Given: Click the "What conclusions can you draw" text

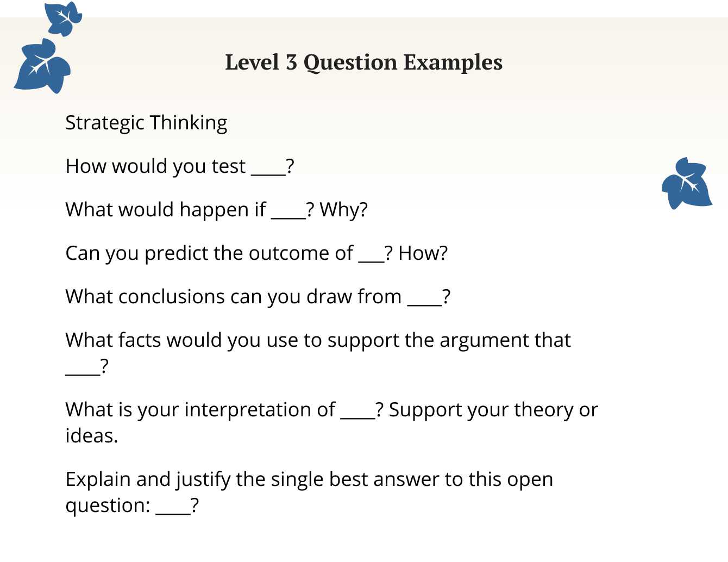Looking at the screenshot, I should [x=233, y=297].
